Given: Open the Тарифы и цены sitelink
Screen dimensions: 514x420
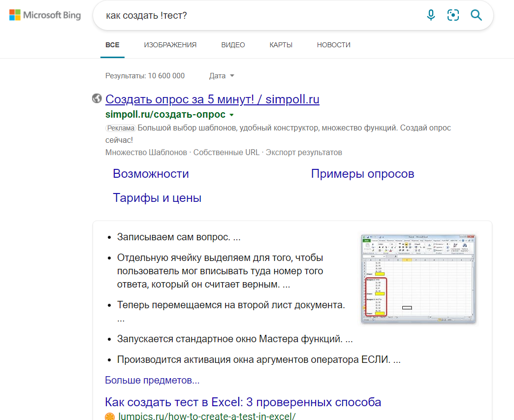Looking at the screenshot, I should pyautogui.click(x=157, y=198).
